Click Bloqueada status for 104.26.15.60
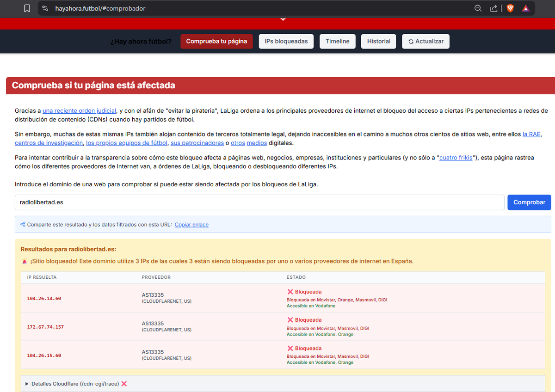The height and width of the screenshot is (392, 555). [304, 349]
